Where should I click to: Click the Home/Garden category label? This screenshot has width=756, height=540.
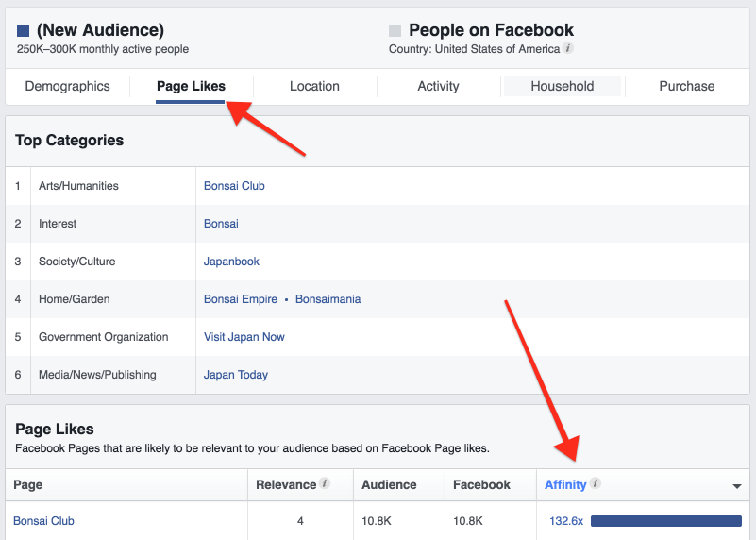click(x=75, y=299)
